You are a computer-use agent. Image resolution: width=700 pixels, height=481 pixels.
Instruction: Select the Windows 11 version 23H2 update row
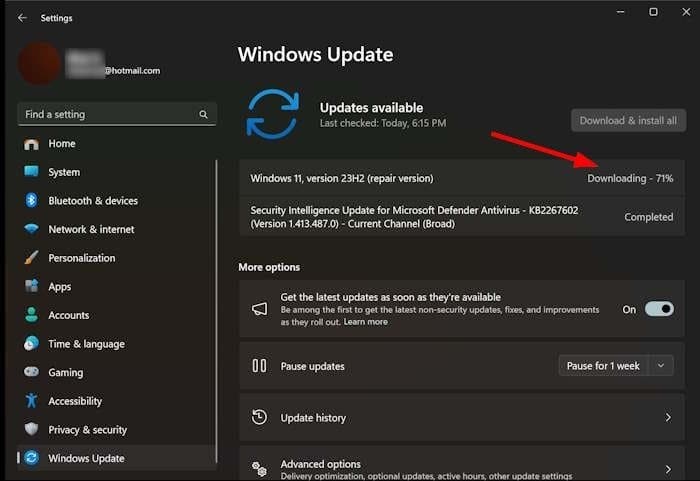[x=462, y=178]
